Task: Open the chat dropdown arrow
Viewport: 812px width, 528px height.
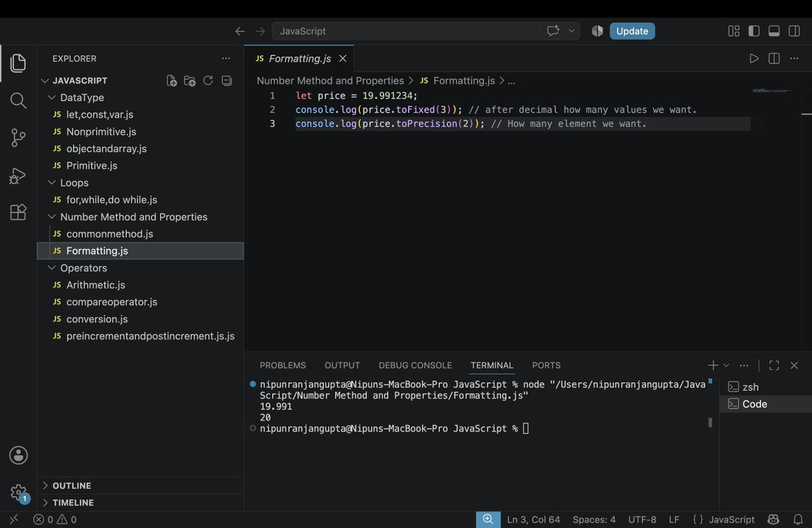Action: (x=571, y=31)
